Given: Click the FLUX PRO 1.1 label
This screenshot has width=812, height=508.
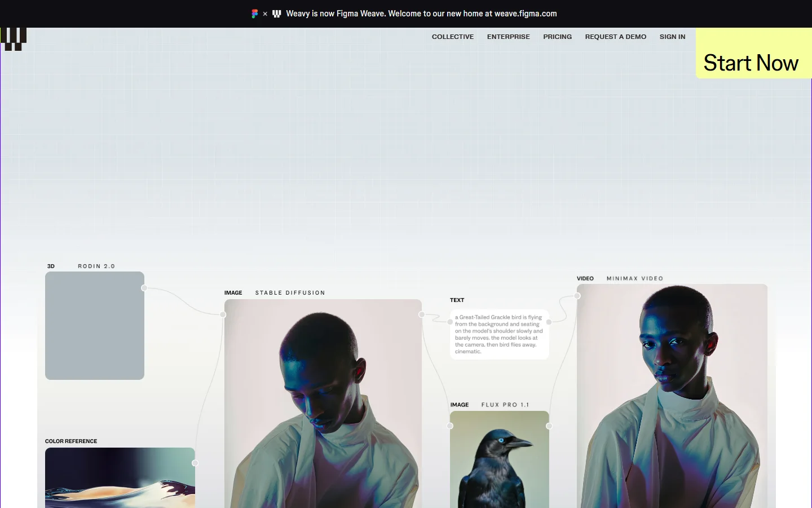Looking at the screenshot, I should tap(505, 405).
